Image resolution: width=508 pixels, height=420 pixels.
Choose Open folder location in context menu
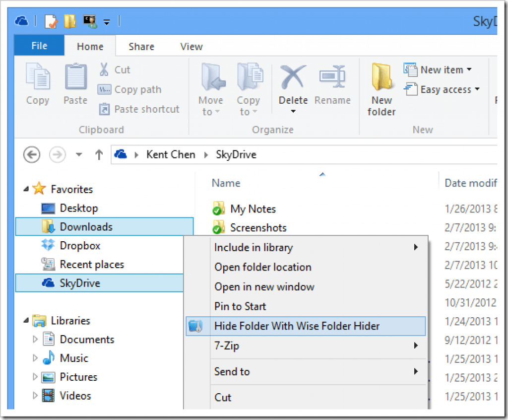coord(306,267)
